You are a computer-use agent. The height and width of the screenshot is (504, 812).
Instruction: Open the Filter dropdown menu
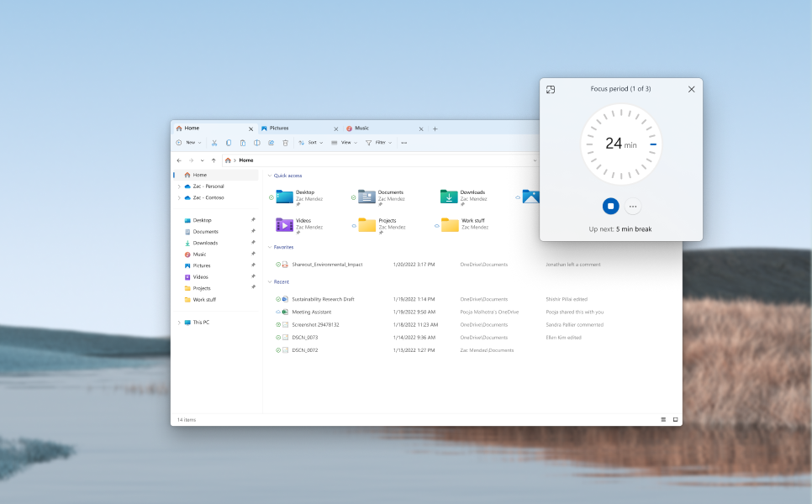(x=379, y=143)
